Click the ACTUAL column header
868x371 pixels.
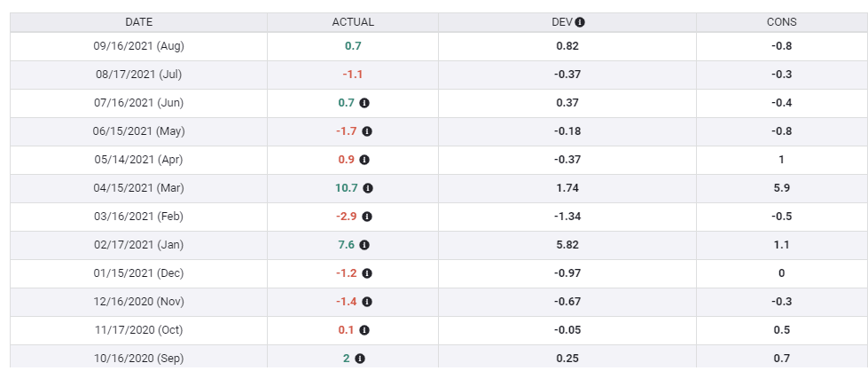353,22
